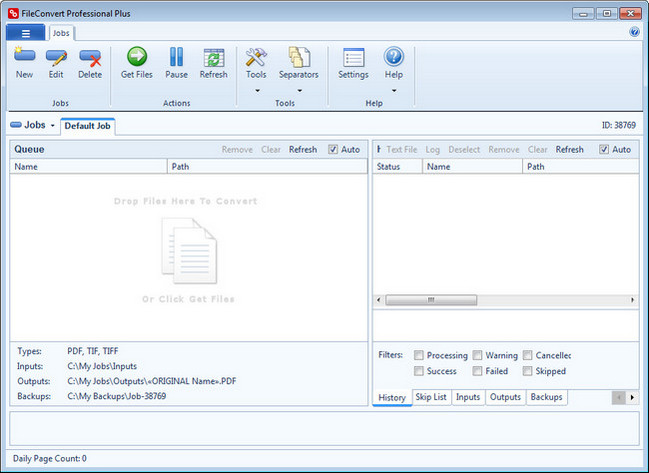Click the blue application menu button
This screenshot has width=649, height=473.
pyautogui.click(x=25, y=33)
